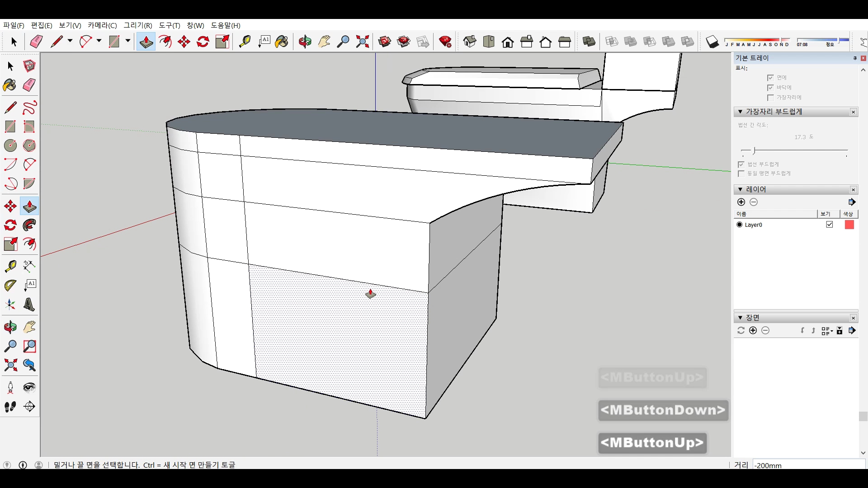Toggle Layer0 visibility checkbox
868x488 pixels.
click(829, 225)
